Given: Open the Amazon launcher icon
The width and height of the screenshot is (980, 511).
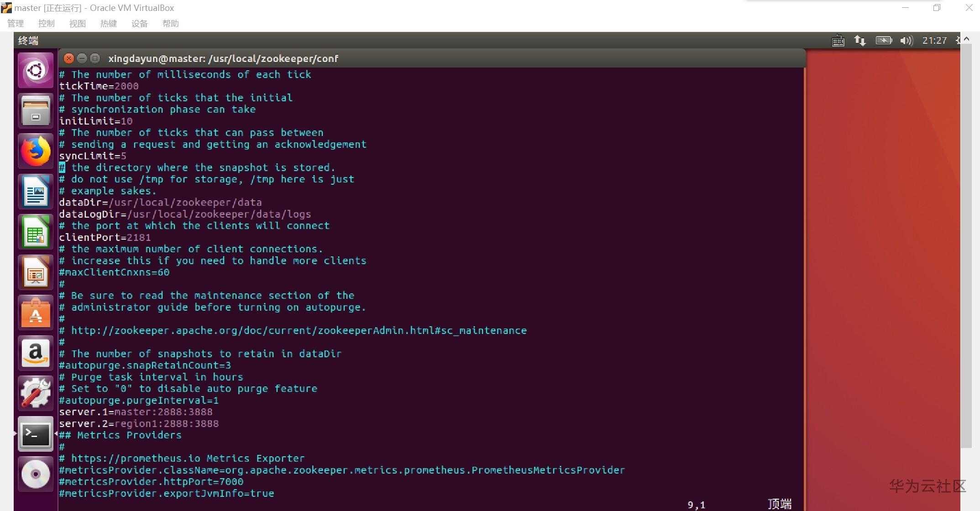Looking at the screenshot, I should point(36,353).
